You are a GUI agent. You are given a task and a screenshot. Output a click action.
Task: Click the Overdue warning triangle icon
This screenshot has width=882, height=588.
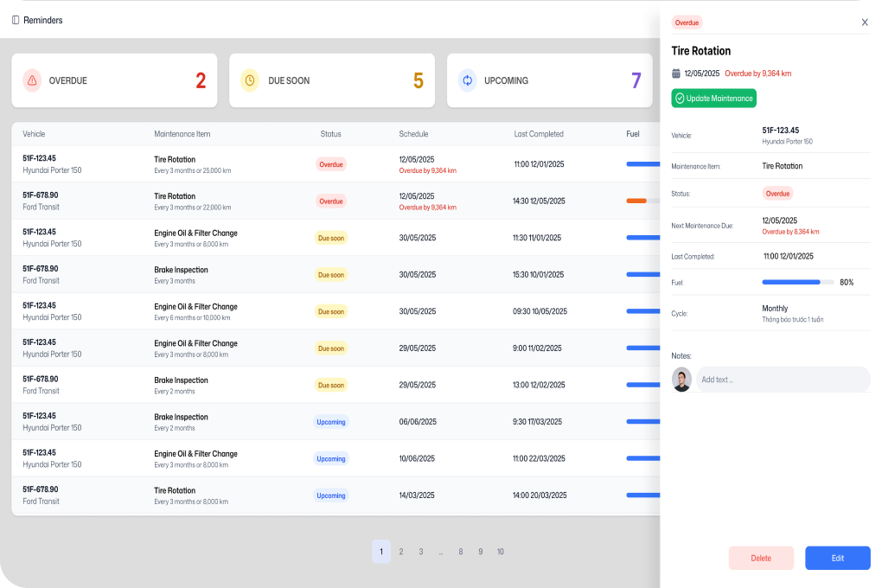click(31, 80)
